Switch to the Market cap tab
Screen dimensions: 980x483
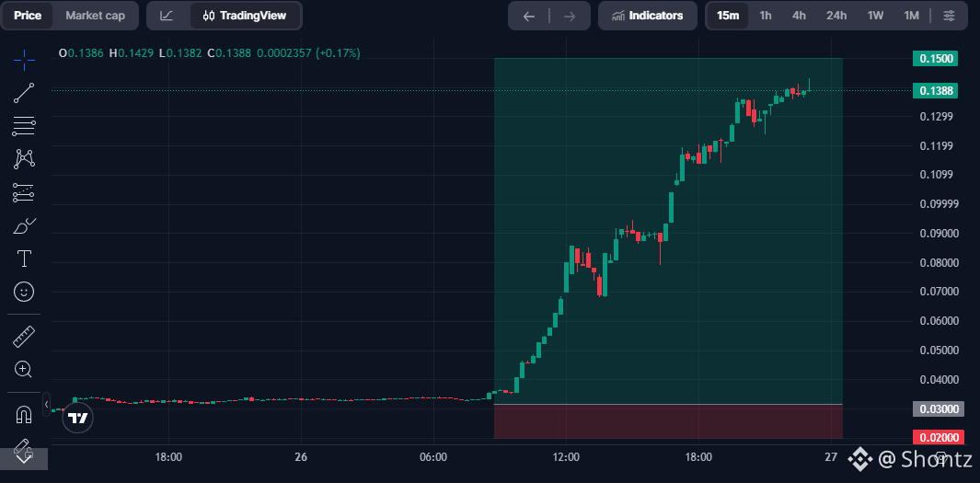point(95,16)
